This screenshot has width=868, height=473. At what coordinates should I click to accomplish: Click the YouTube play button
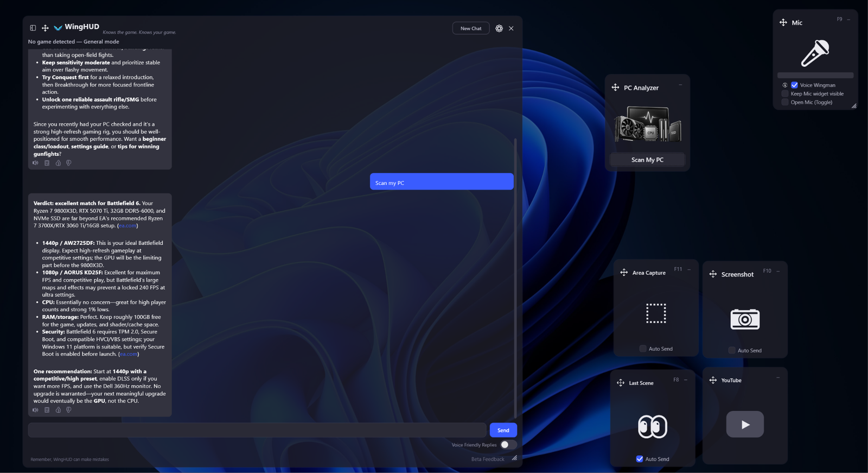(745, 424)
